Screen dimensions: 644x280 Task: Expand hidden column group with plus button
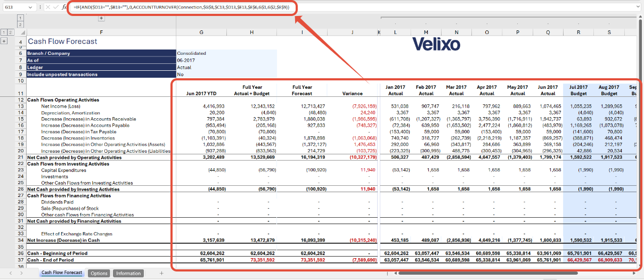click(x=101, y=18)
